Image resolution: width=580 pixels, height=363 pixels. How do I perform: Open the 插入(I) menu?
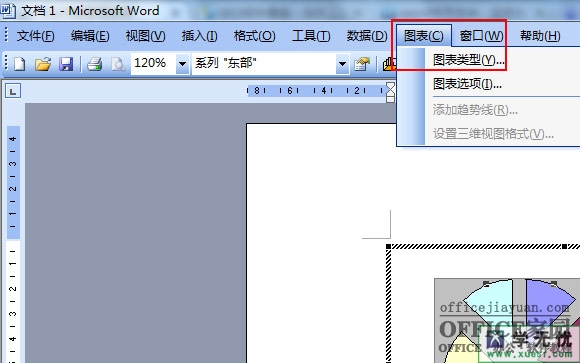coord(199,36)
